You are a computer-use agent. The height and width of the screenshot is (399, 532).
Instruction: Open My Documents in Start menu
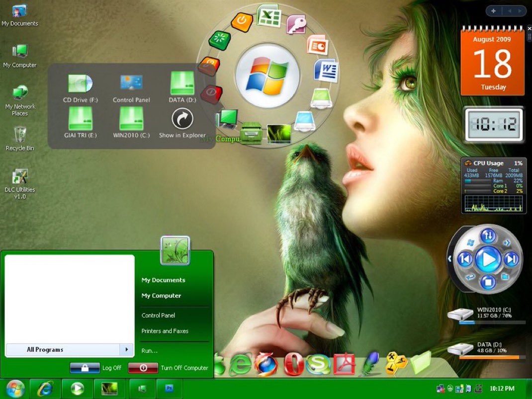(164, 280)
